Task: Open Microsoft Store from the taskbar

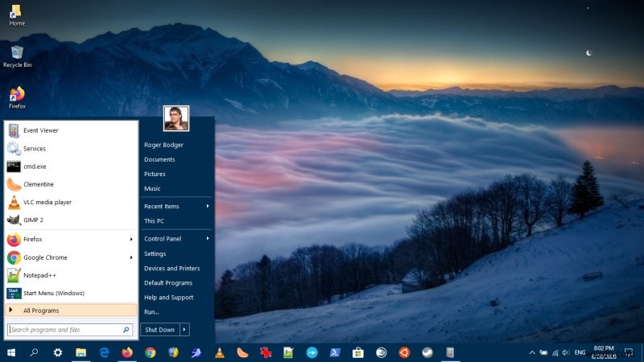Action: (358, 352)
